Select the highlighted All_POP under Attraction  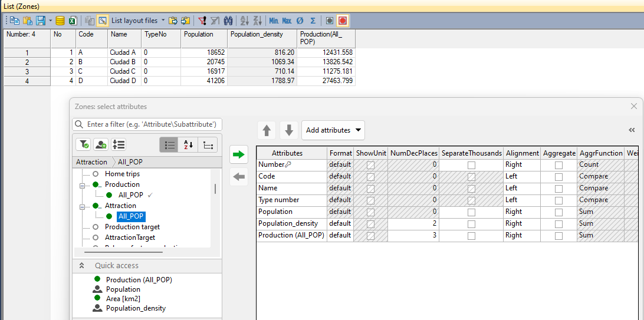(x=131, y=216)
